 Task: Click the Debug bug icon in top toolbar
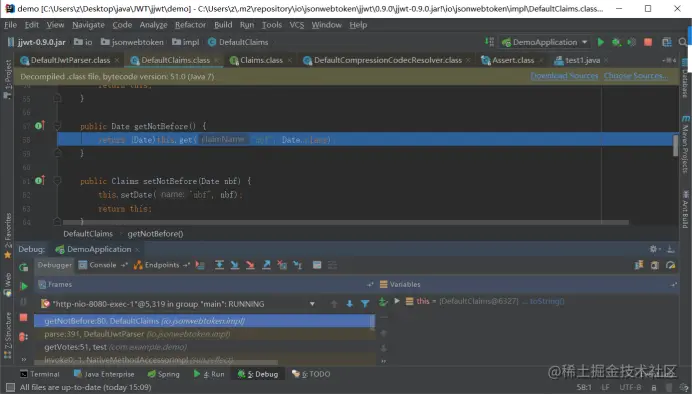click(616, 42)
